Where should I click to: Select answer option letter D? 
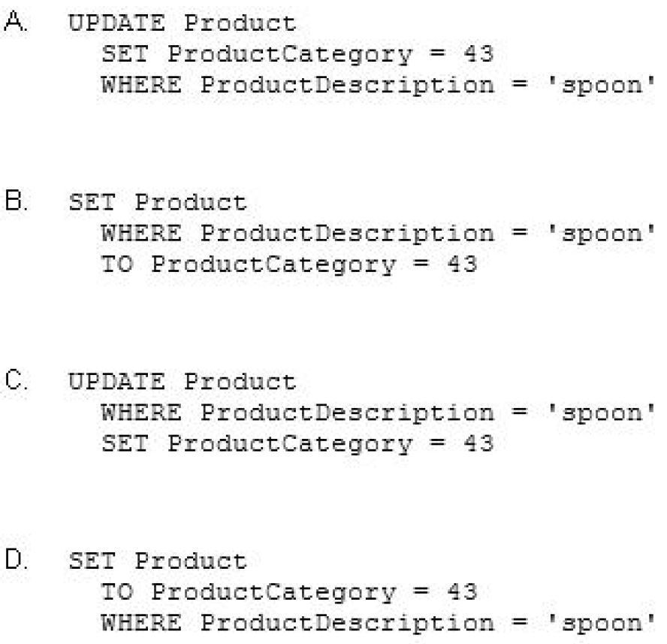click(15, 560)
